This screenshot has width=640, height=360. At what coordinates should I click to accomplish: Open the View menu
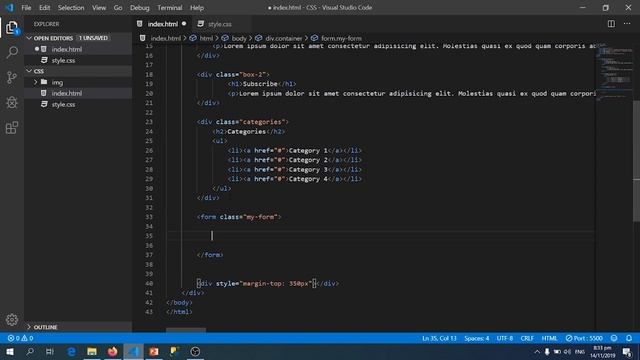tap(99, 7)
